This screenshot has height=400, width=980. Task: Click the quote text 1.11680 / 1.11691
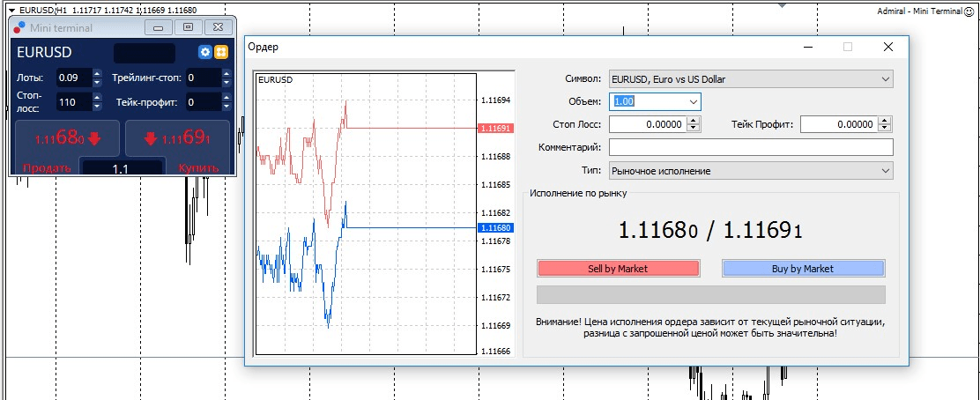click(x=710, y=231)
